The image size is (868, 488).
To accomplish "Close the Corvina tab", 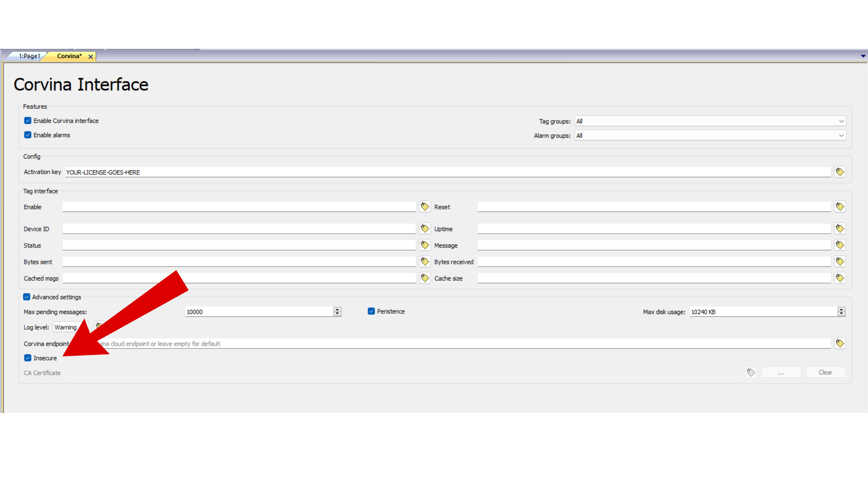I will coord(91,57).
